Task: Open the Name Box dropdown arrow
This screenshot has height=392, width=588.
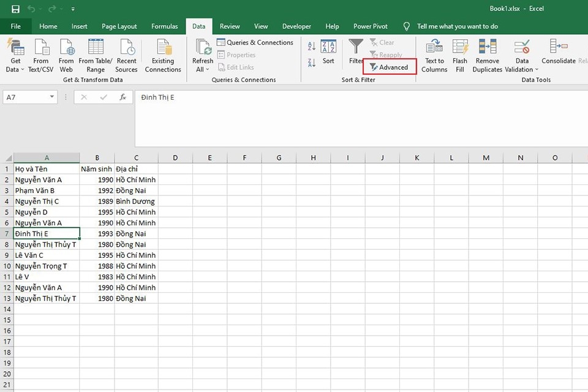Action: tap(51, 97)
